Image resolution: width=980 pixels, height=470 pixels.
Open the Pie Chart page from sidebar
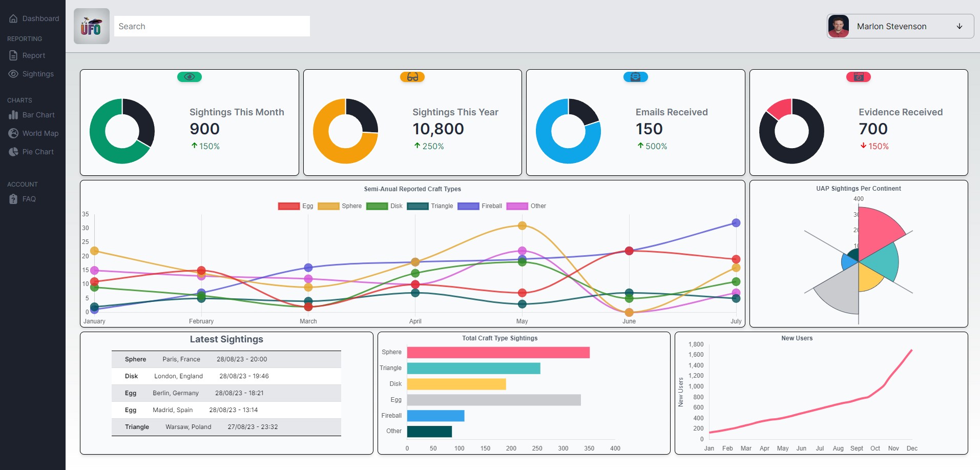pos(37,152)
